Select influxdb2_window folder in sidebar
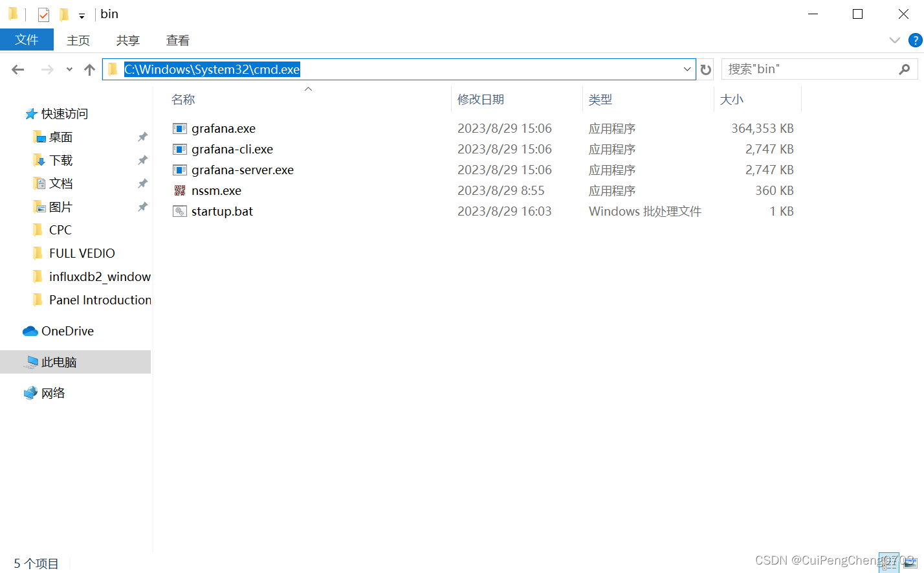 point(100,276)
